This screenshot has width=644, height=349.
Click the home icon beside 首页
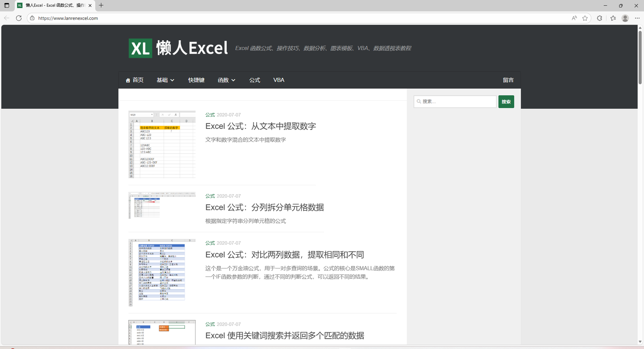(128, 81)
